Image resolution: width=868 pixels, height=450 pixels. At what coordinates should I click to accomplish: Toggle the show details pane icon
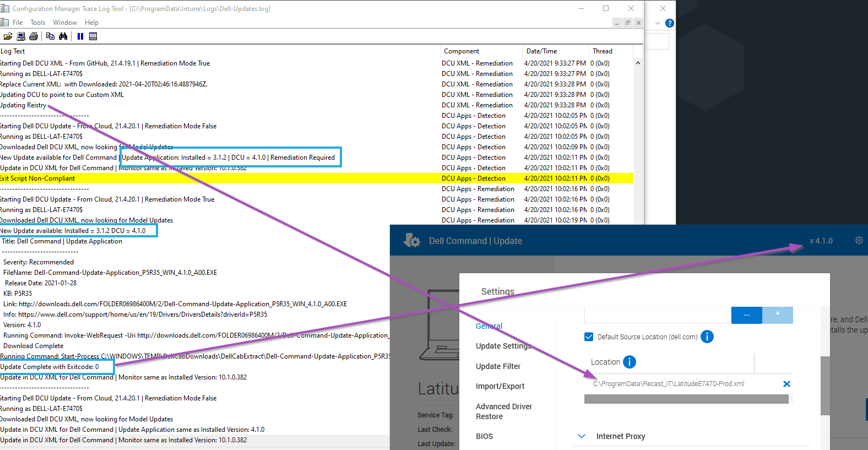coord(93,36)
